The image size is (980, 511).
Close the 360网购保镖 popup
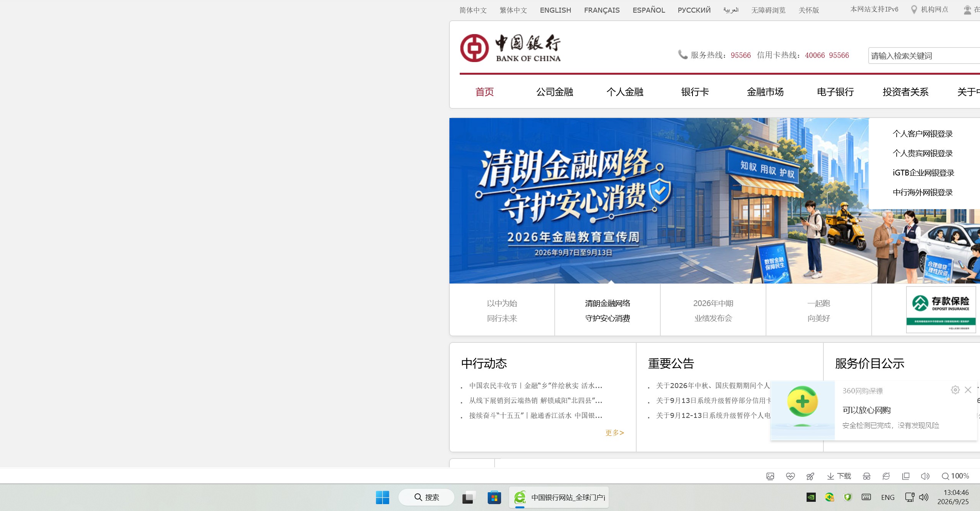click(968, 390)
